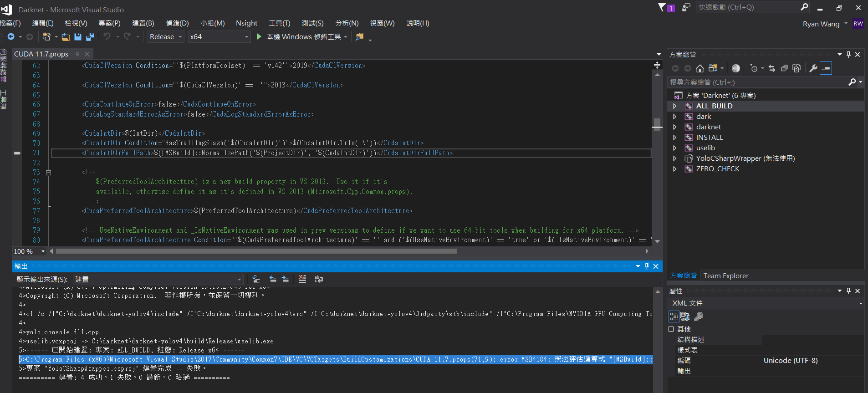868x393 pixels.
Task: Click Home icon in Solution Explorer
Action: [x=700, y=68]
